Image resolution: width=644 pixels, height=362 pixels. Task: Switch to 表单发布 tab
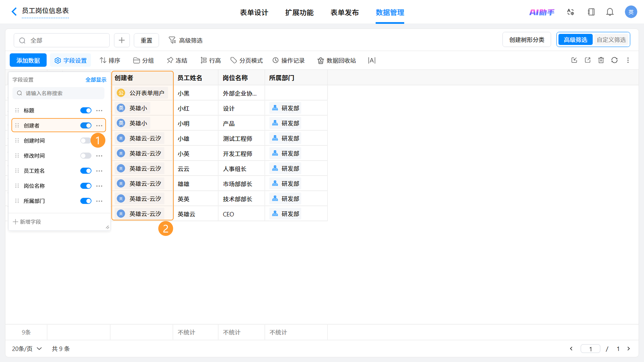[x=344, y=12]
